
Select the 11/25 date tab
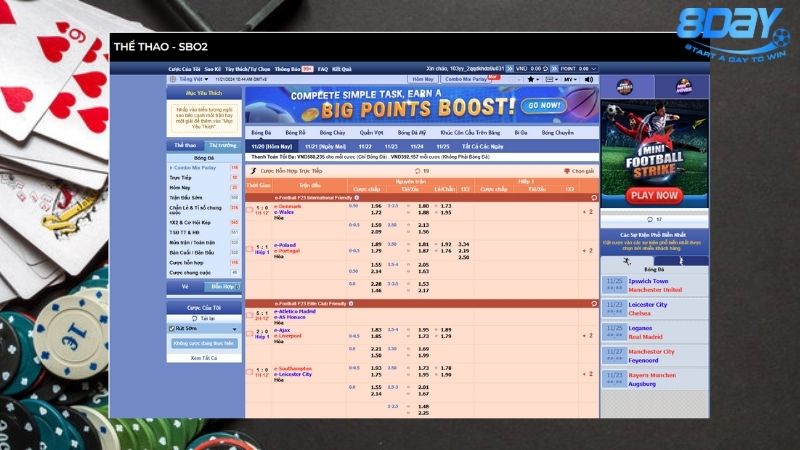[x=443, y=146]
